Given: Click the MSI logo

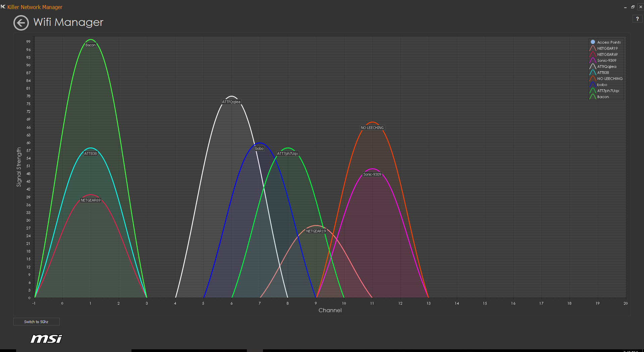Looking at the screenshot, I should (x=46, y=339).
